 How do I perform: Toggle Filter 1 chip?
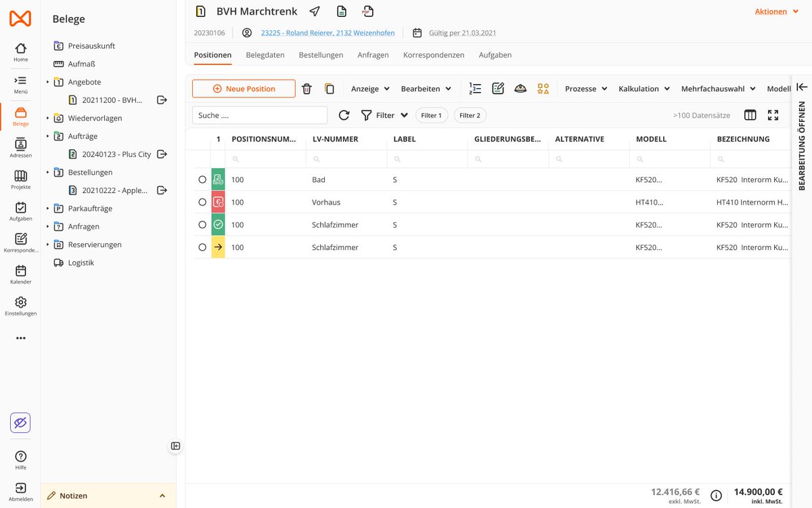pos(432,115)
